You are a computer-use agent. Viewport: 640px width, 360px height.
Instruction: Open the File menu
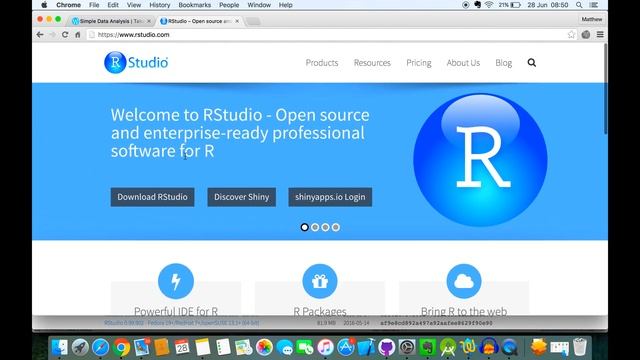click(94, 5)
